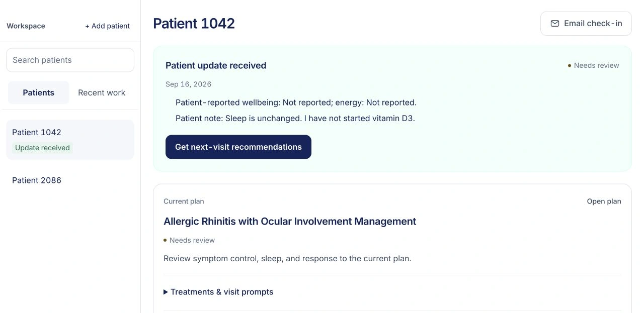Click the disclosure triangle beside Treatments & visit prompts
The height and width of the screenshot is (313, 644).
[x=166, y=292]
